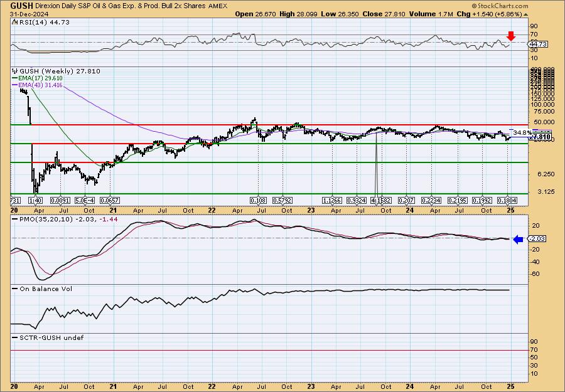The width and height of the screenshot is (565, 392).
Task: Click the EMA(17) 29.610 legend text
Action: (40, 78)
